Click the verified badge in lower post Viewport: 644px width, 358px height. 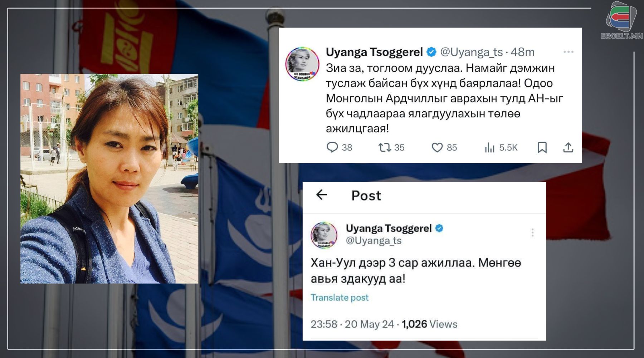439,228
